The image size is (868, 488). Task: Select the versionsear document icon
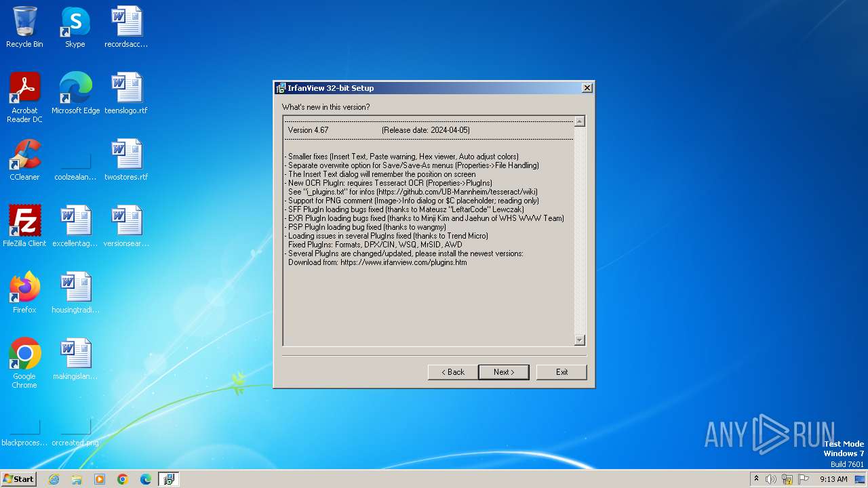(x=126, y=226)
